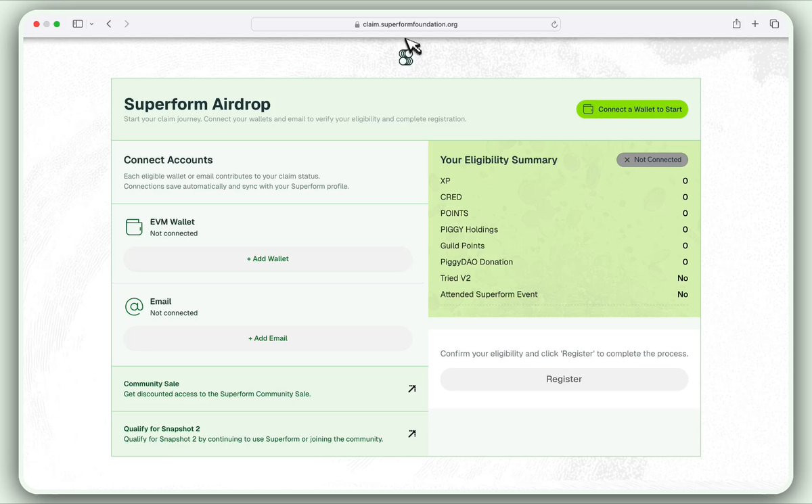Go forward with the forward arrow
Image resolution: width=812 pixels, height=504 pixels.
[x=127, y=24]
